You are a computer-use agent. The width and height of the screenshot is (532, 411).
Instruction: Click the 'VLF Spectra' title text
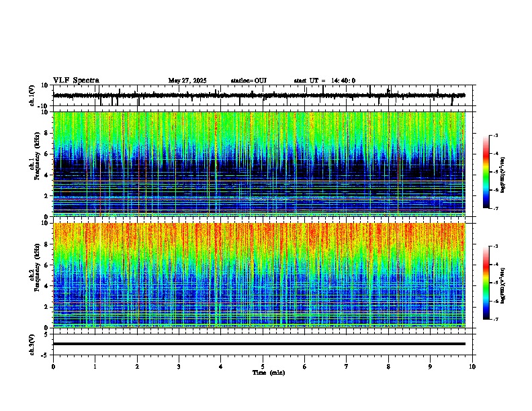pyautogui.click(x=76, y=81)
